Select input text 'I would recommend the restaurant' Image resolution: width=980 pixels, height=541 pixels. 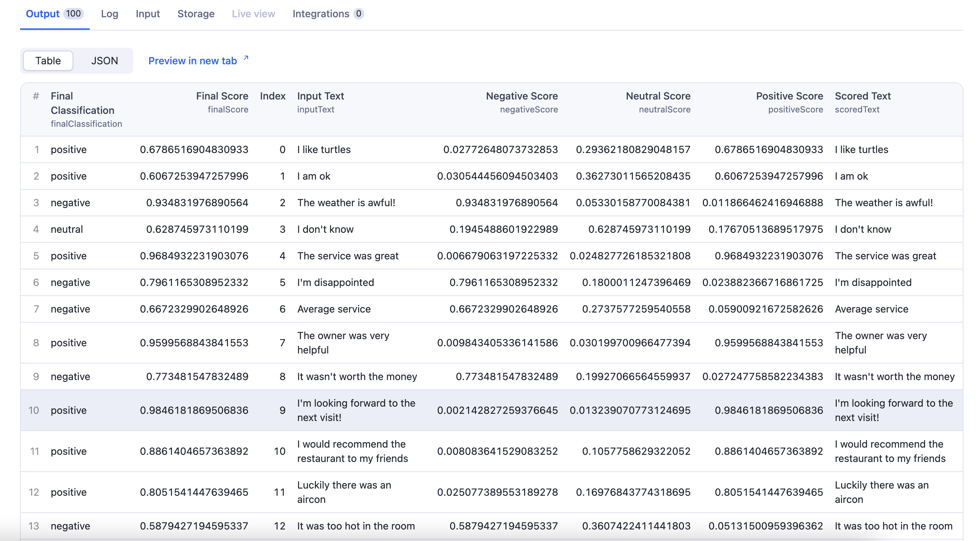[352, 451]
